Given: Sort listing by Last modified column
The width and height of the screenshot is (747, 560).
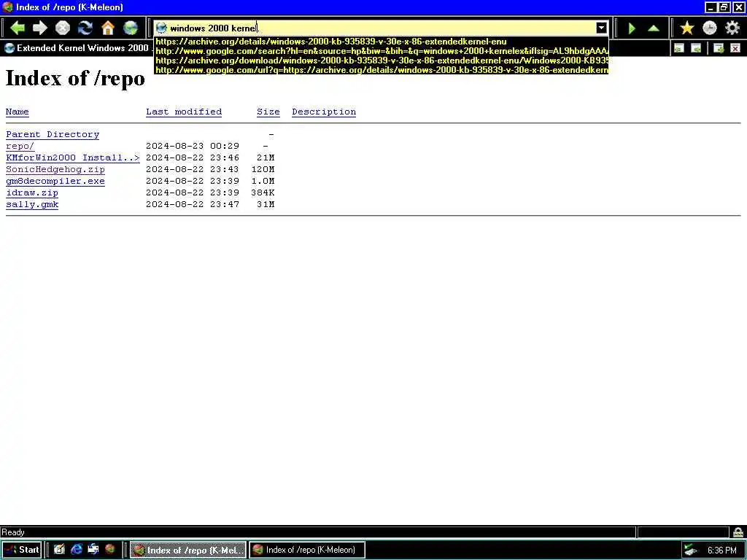Looking at the screenshot, I should pyautogui.click(x=184, y=112).
